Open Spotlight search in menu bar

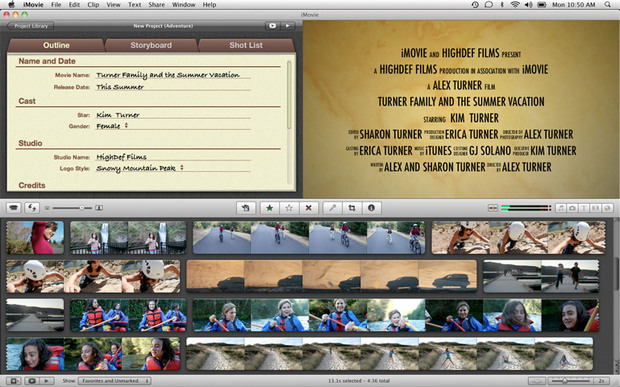point(607,5)
